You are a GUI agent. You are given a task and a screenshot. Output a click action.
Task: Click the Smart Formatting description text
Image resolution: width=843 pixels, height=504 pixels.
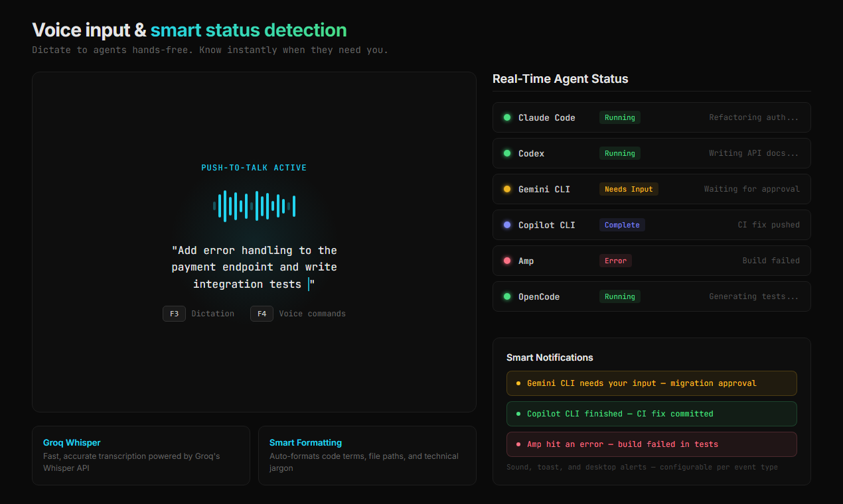[x=364, y=462]
